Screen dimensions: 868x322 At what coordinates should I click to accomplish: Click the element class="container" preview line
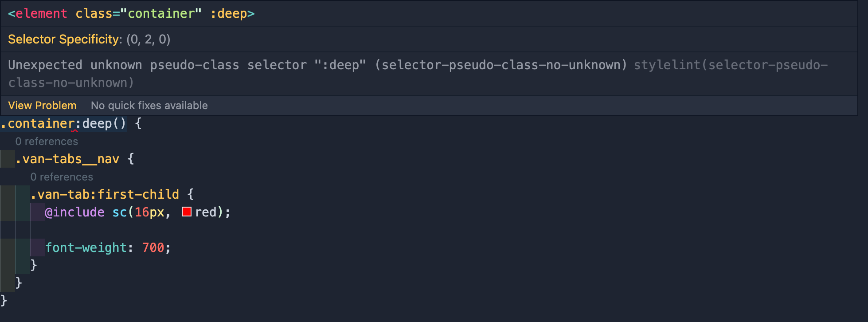(131, 14)
